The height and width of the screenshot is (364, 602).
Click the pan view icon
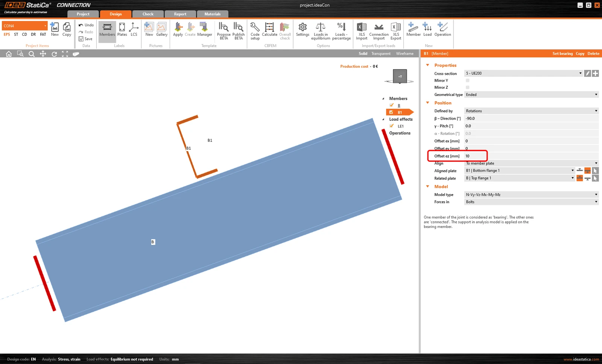pyautogui.click(x=43, y=54)
